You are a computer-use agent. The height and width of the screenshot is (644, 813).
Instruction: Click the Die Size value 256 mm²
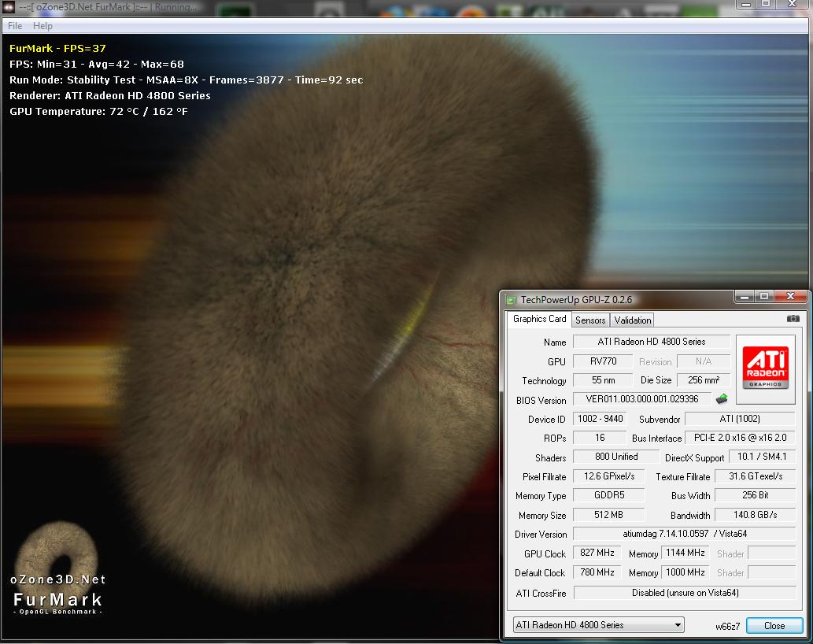click(703, 380)
